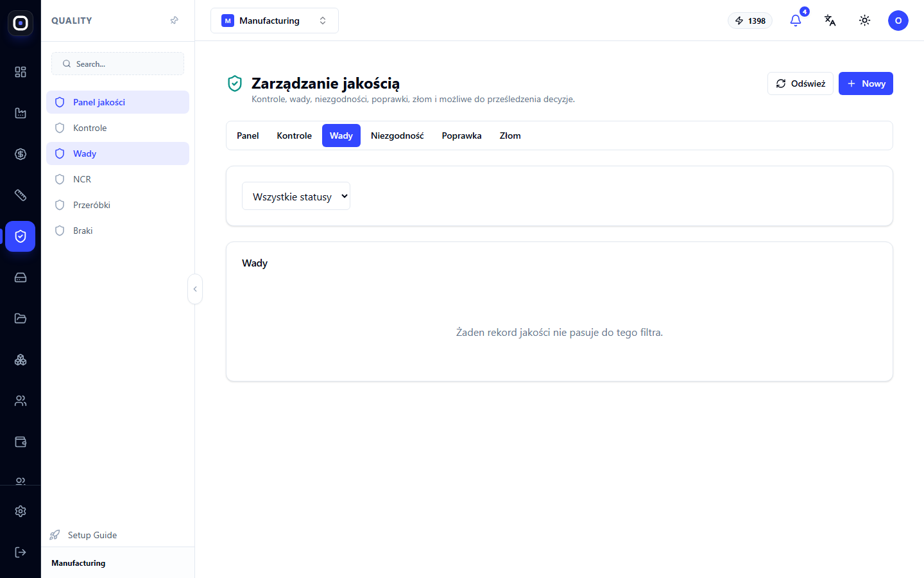
Task: Click the app logo at top left
Action: click(x=21, y=23)
